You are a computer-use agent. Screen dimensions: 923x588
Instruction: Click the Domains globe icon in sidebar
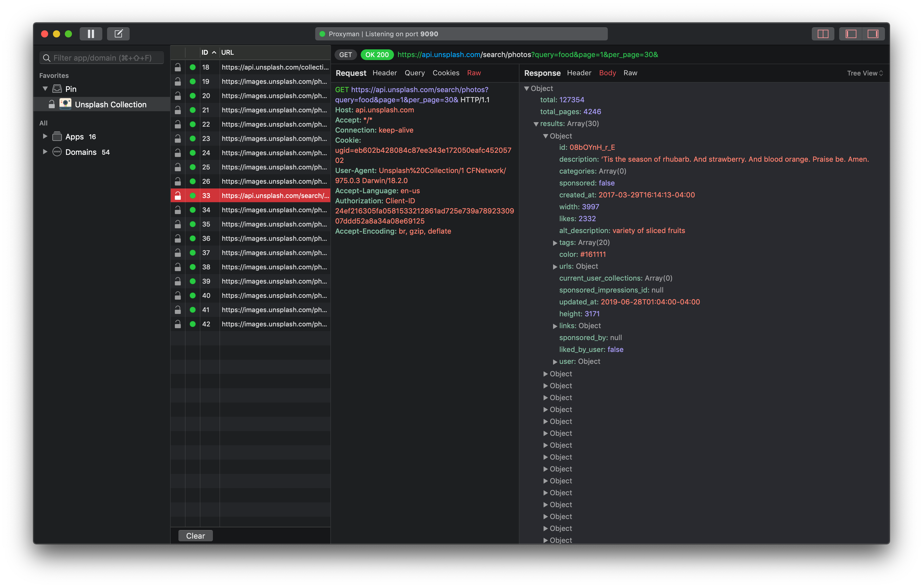(57, 152)
